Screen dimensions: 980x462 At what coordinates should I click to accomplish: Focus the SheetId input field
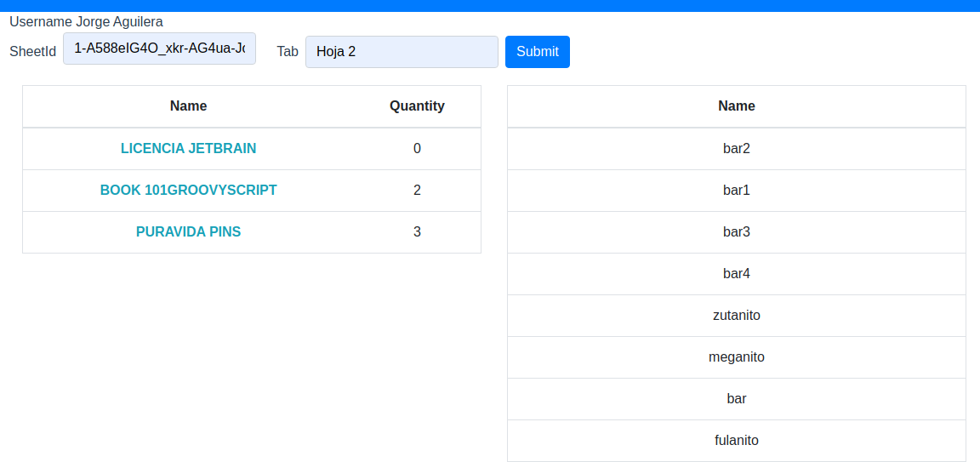pyautogui.click(x=159, y=49)
